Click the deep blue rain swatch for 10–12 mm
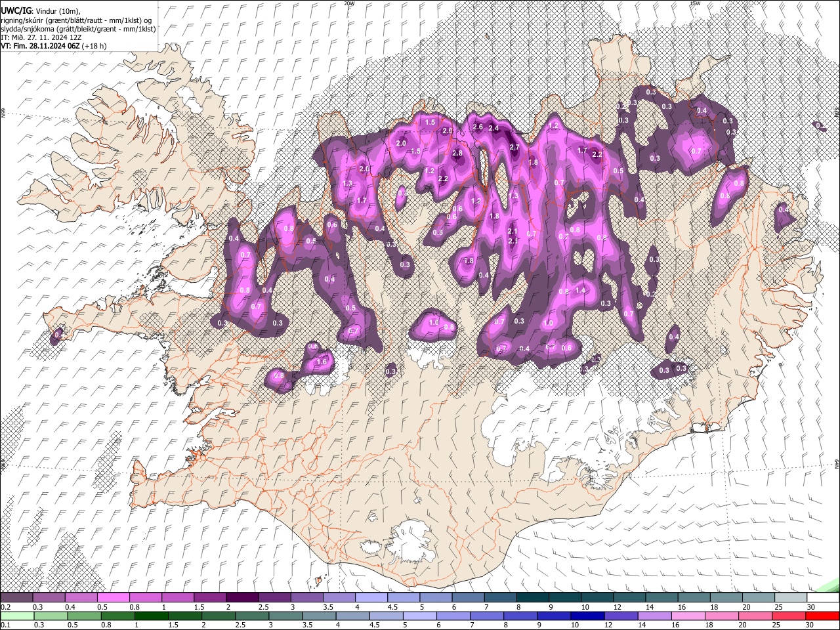840x630 pixels. (587, 616)
